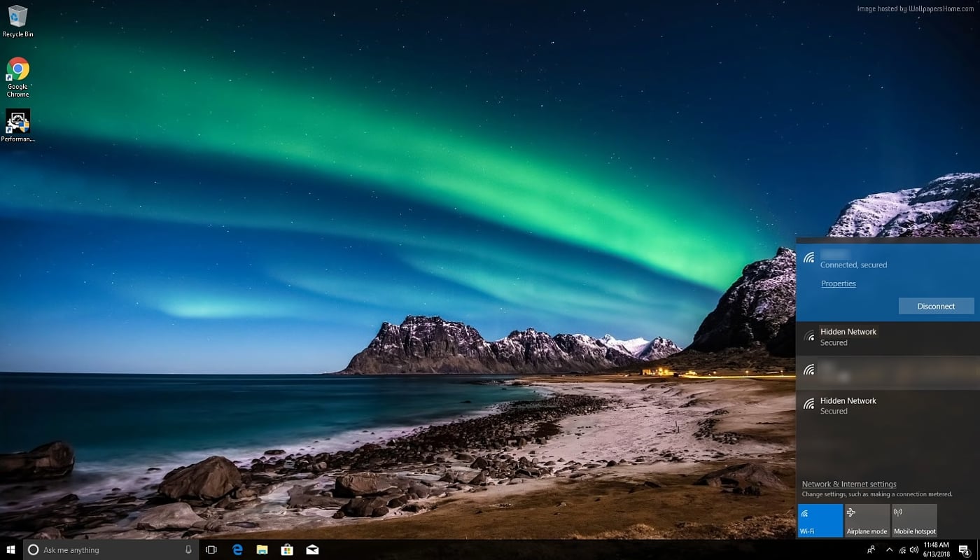This screenshot has width=980, height=560.
Task: Enable Airplane mode tile
Action: coord(867,520)
